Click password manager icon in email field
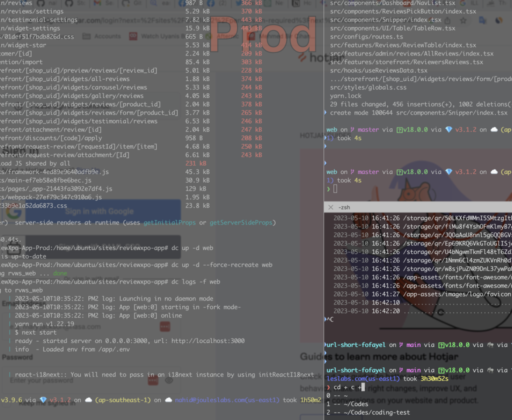Screen dimensions: 512x420 tap(165, 326)
